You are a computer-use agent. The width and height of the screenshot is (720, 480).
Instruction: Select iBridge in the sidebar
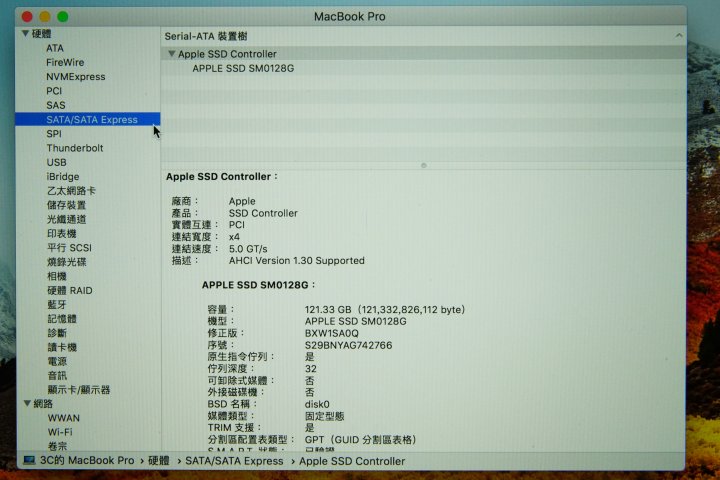point(62,176)
